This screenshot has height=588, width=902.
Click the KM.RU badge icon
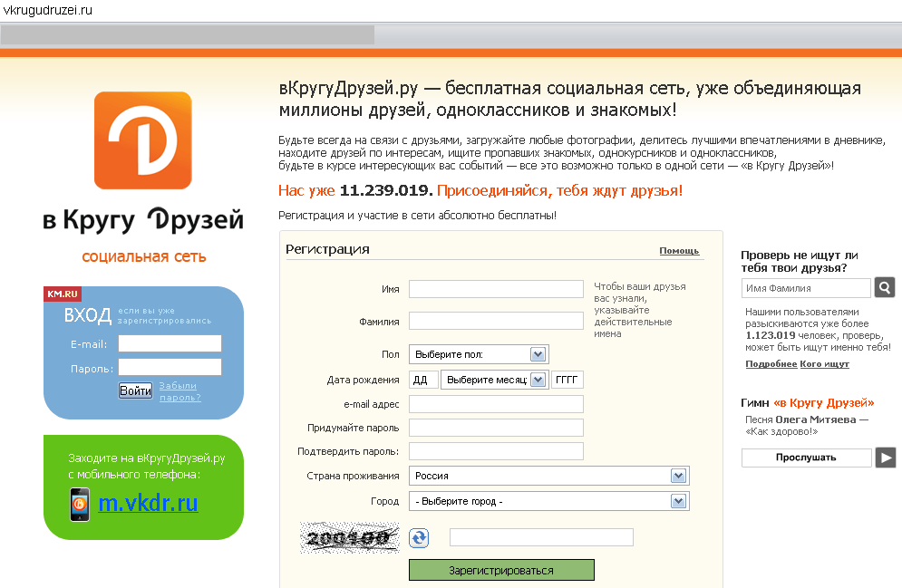tap(63, 294)
